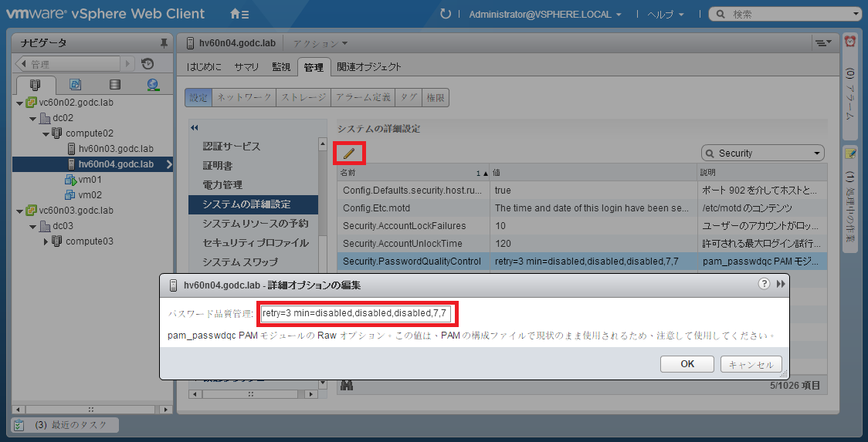Switch to VMs and Templates tab
The height and width of the screenshot is (442, 868).
click(x=75, y=84)
